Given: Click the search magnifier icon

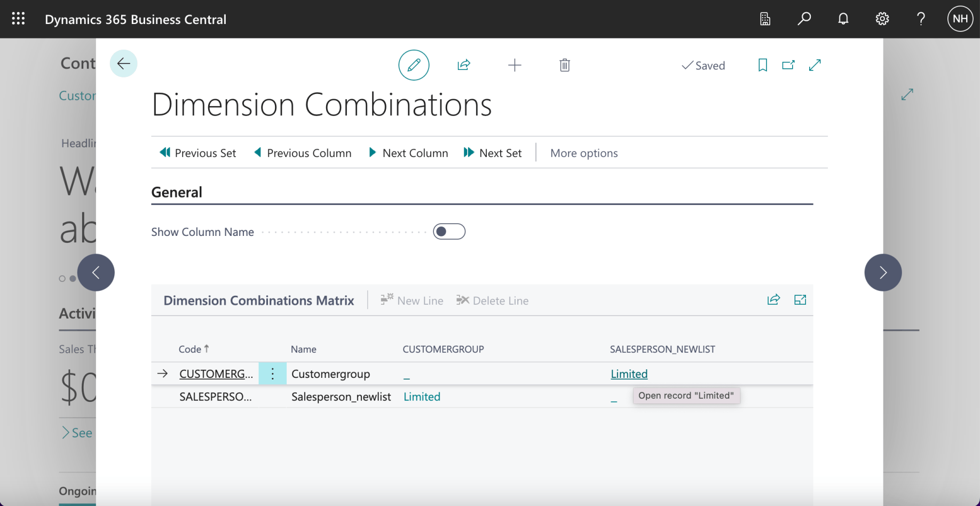Looking at the screenshot, I should (x=804, y=19).
